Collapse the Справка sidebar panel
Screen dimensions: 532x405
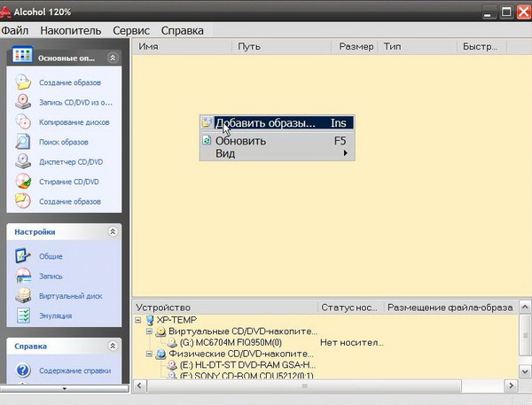(x=113, y=346)
